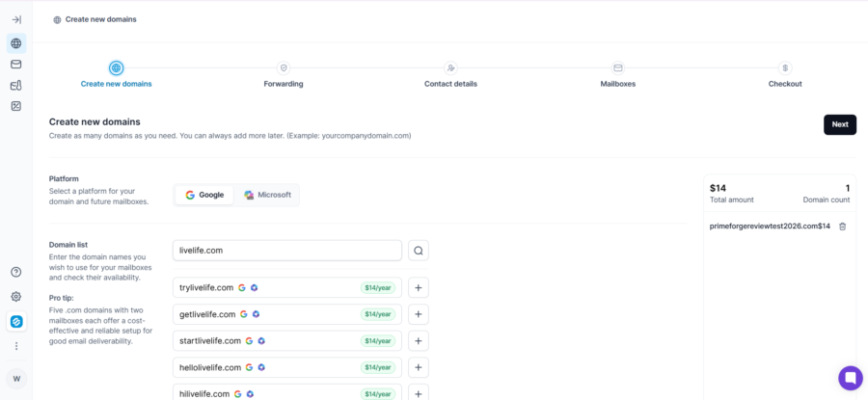Add trylivelife.com with the plus button

click(x=419, y=287)
